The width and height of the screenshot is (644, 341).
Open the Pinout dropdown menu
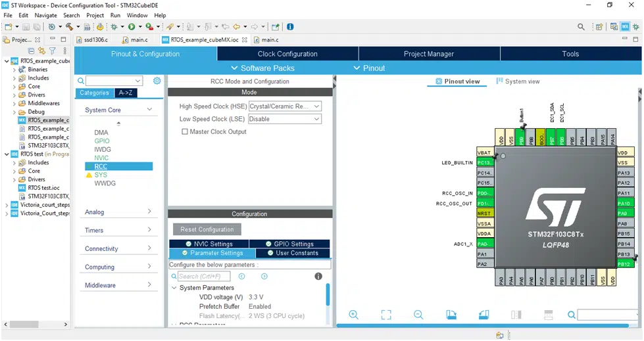369,68
